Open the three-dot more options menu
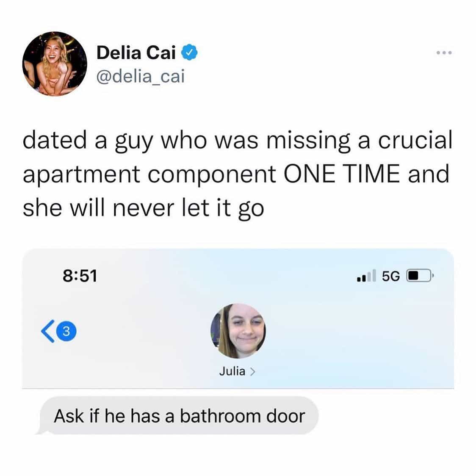The height and width of the screenshot is (476, 476). click(444, 53)
